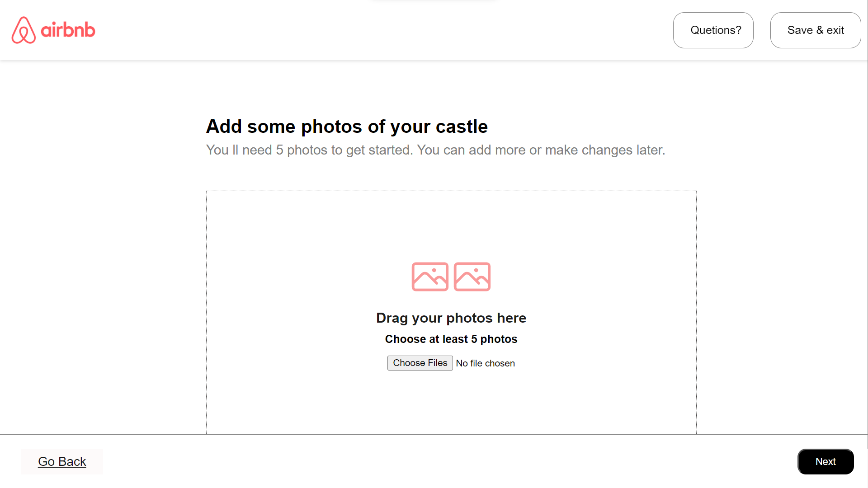Click the right photo placeholder icon
Viewport: 868px width, 488px height.
click(472, 277)
